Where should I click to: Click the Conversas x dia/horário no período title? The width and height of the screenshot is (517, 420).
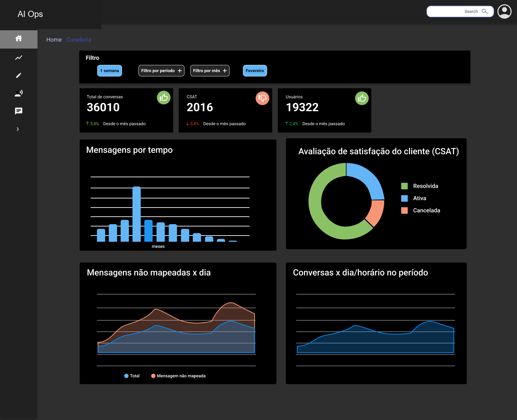click(x=360, y=273)
